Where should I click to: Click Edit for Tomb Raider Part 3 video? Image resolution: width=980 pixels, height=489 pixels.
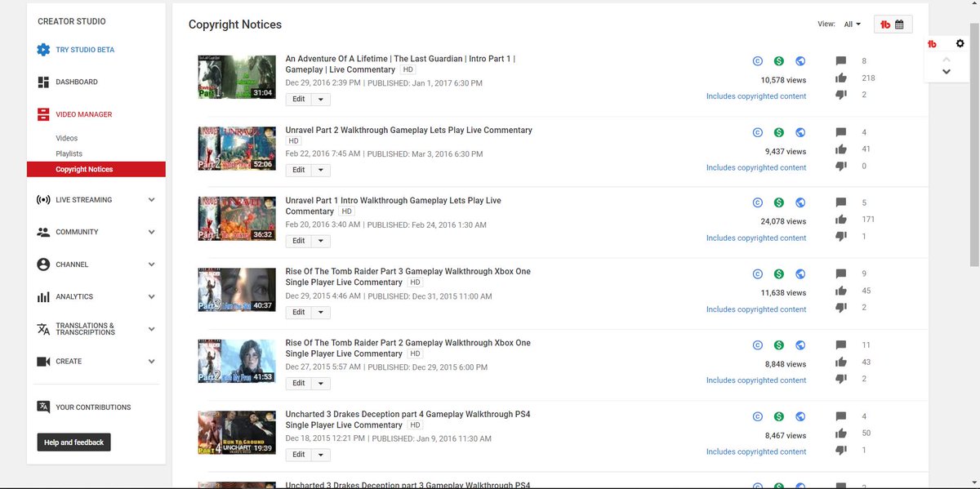(x=298, y=312)
